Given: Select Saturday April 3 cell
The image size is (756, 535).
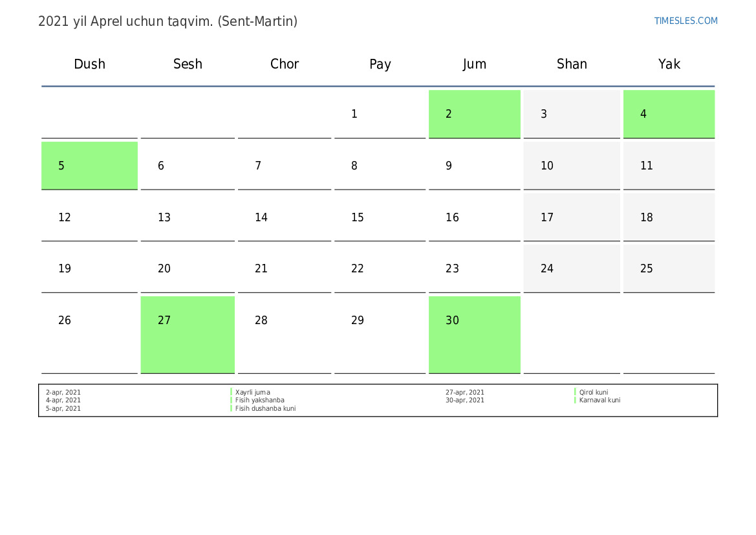Looking at the screenshot, I should click(x=571, y=114).
